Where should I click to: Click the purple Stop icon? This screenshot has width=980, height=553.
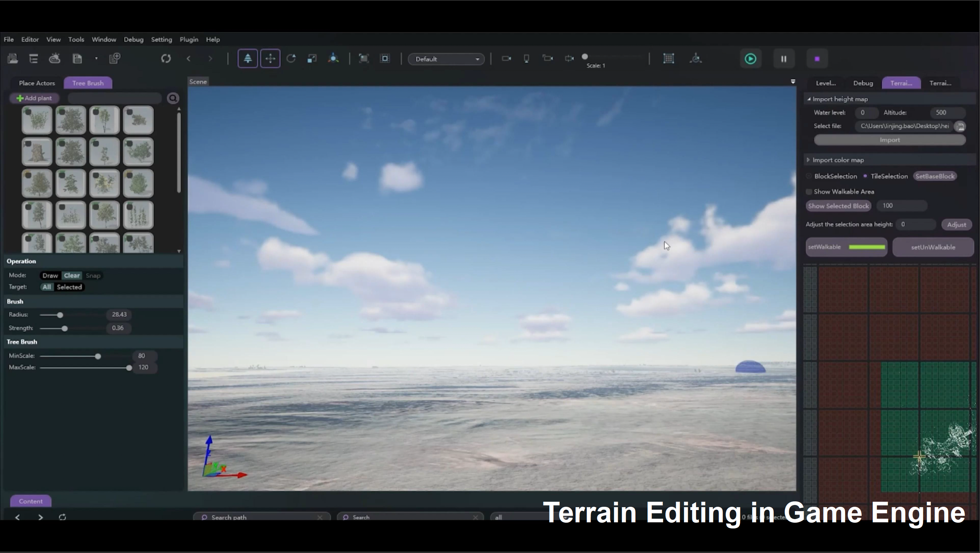817,59
